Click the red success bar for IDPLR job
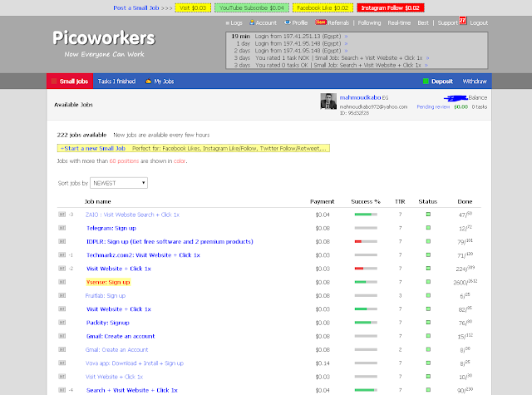Screen dimensions: 532x395 [366, 241]
